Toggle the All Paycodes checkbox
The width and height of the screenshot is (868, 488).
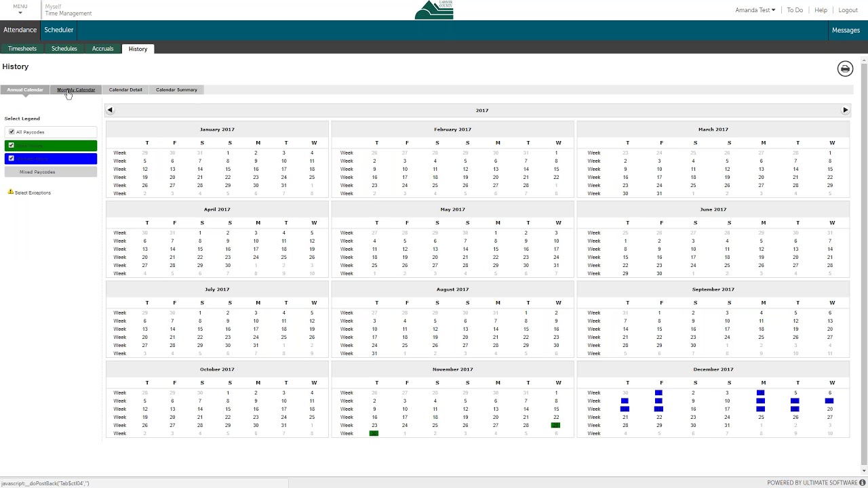(x=12, y=132)
